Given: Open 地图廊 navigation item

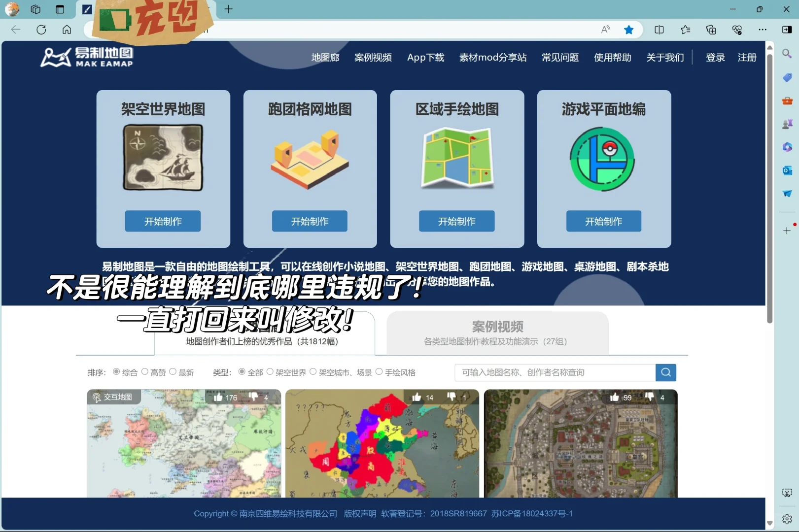Looking at the screenshot, I should (325, 58).
